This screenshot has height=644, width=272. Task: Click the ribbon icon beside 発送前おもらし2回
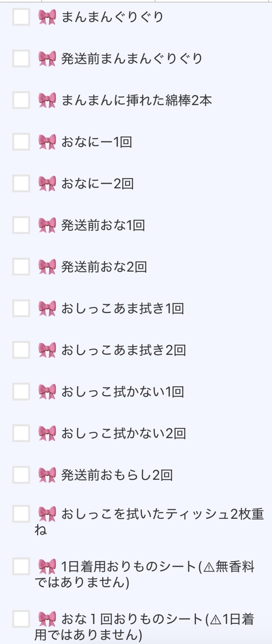click(47, 475)
